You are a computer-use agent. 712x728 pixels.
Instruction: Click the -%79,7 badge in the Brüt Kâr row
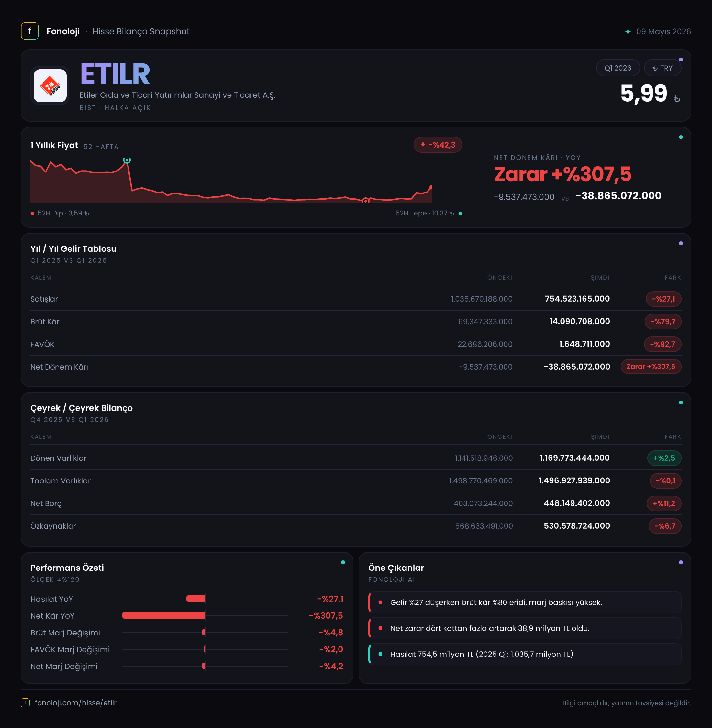662,322
